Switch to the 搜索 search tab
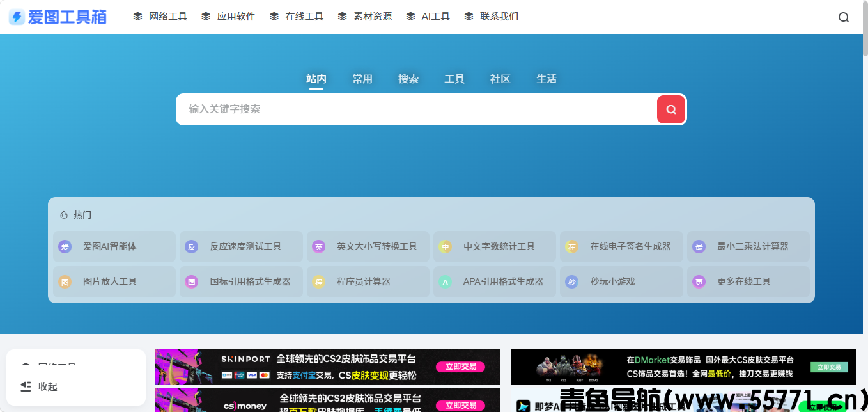868x412 pixels. click(x=408, y=79)
